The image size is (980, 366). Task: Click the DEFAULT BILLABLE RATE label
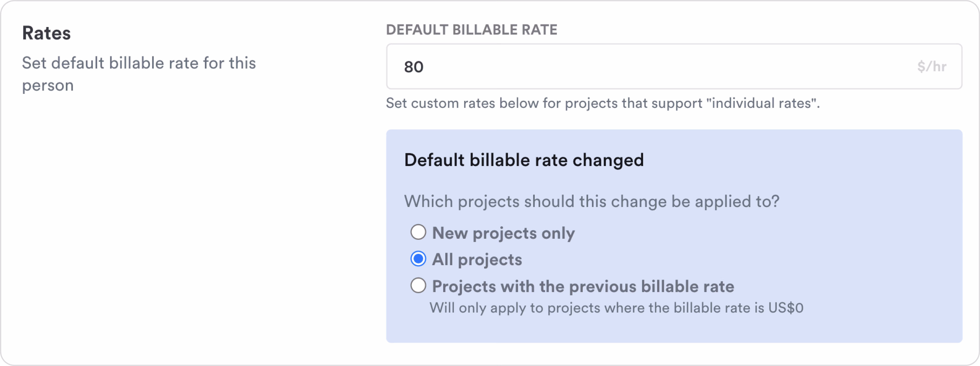[471, 30]
